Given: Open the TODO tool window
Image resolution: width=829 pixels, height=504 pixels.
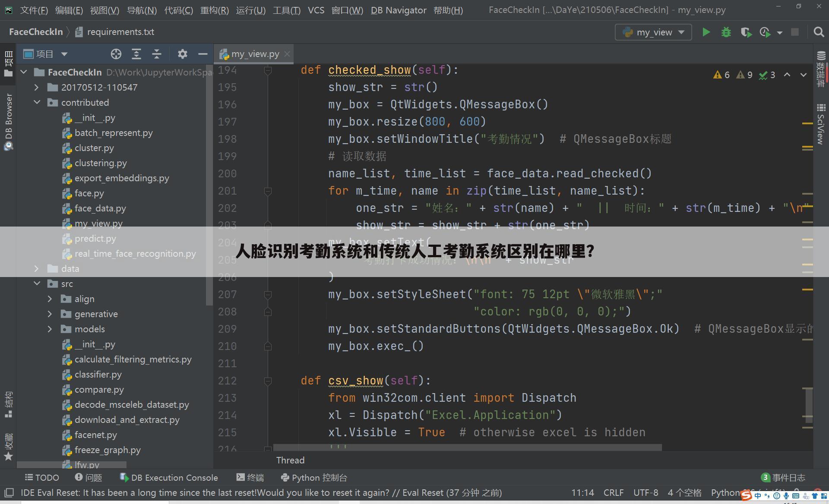Looking at the screenshot, I should (42, 478).
